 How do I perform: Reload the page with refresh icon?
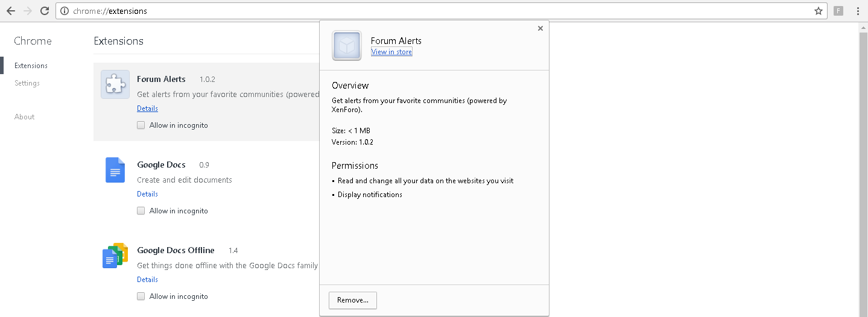point(45,11)
